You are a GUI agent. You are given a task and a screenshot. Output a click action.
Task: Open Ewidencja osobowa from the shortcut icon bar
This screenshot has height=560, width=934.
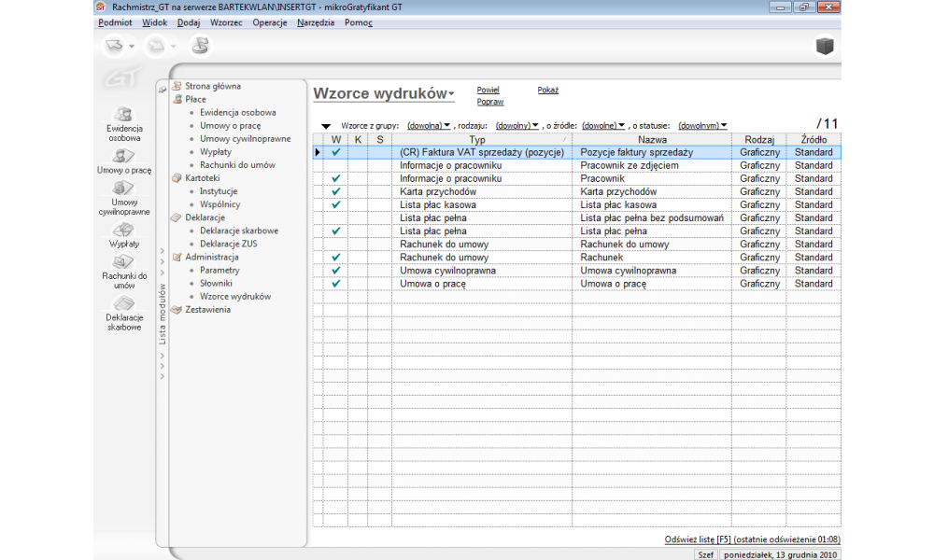(124, 124)
